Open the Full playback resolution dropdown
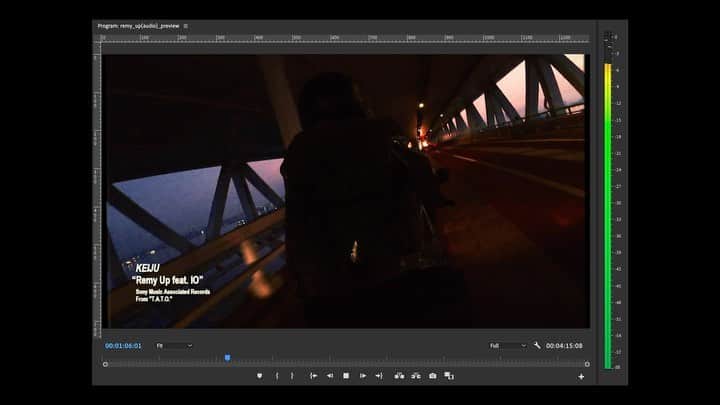Screen dimensions: 720x405 [x=508, y=346]
